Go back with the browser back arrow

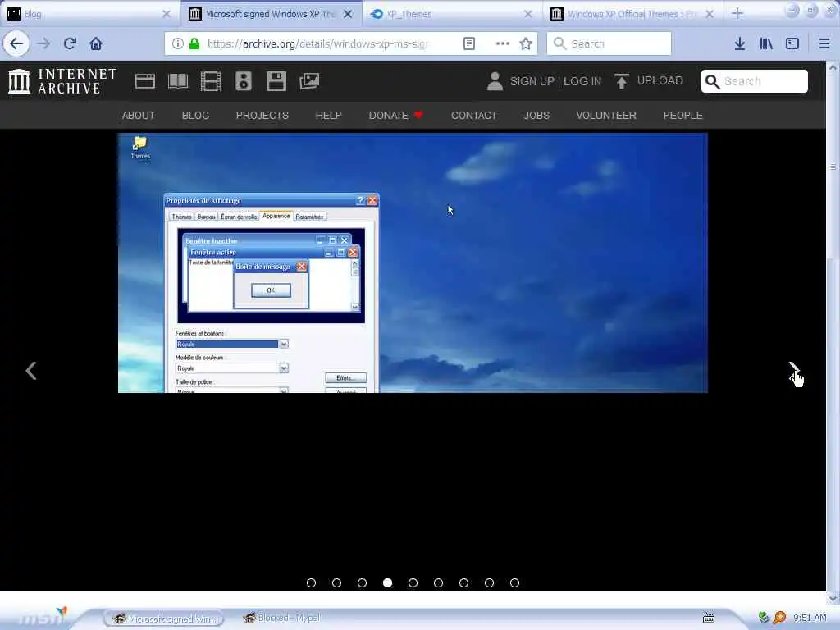click(x=16, y=44)
